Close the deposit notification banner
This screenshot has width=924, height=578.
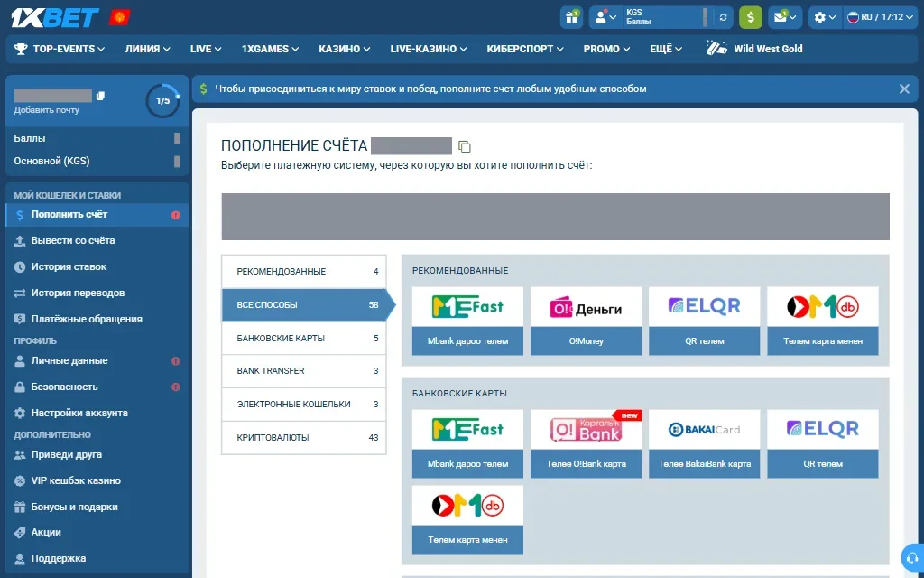point(904,89)
